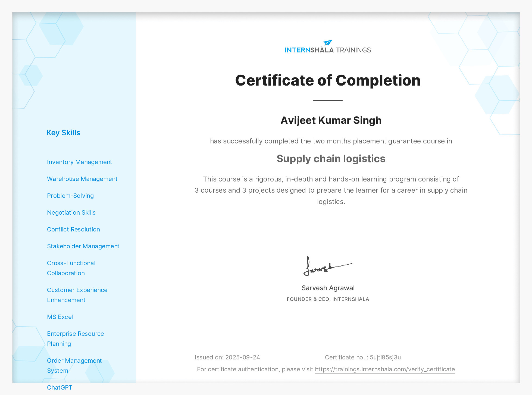Open the verify_certificate authentication link
The image size is (532, 395).
pos(385,369)
